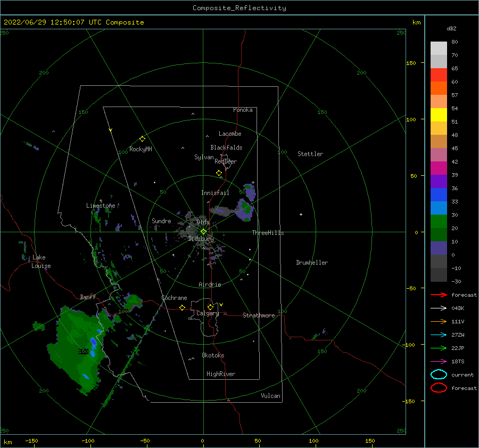
Task: Click the white 04DK arrow icon
Action: 439,308
